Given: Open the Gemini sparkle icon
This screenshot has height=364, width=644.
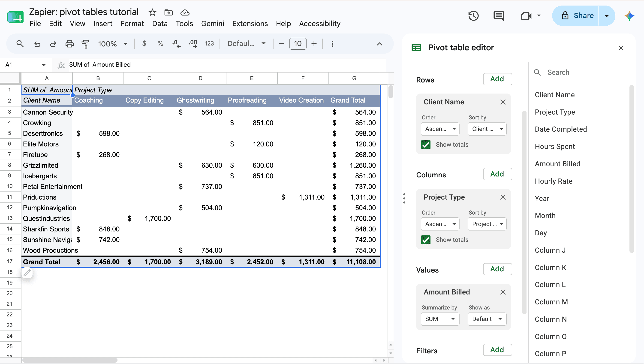Looking at the screenshot, I should [629, 16].
